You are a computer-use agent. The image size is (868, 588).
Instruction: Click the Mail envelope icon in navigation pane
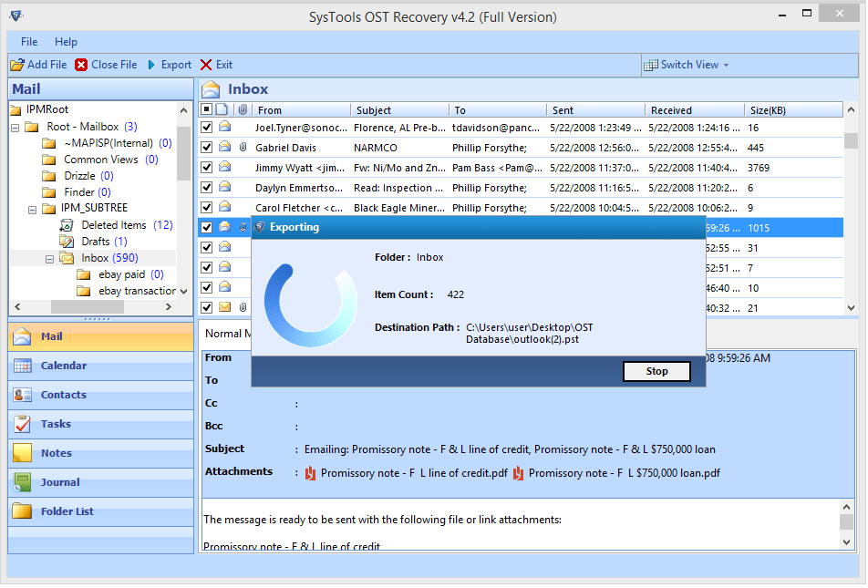[x=22, y=336]
